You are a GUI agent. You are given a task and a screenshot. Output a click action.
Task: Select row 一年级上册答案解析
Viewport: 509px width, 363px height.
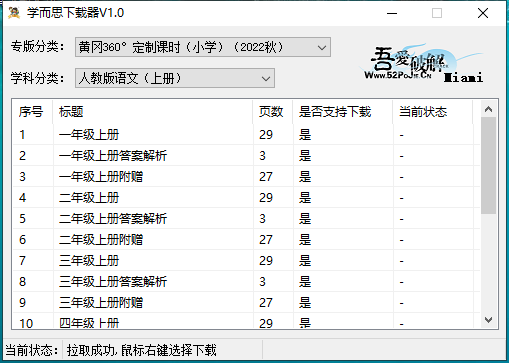[x=246, y=156]
